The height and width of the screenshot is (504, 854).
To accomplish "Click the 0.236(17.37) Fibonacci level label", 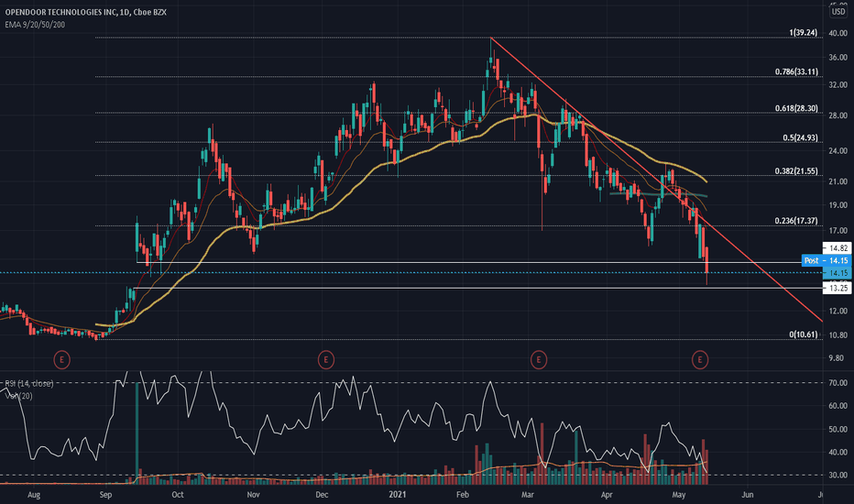I will point(796,221).
